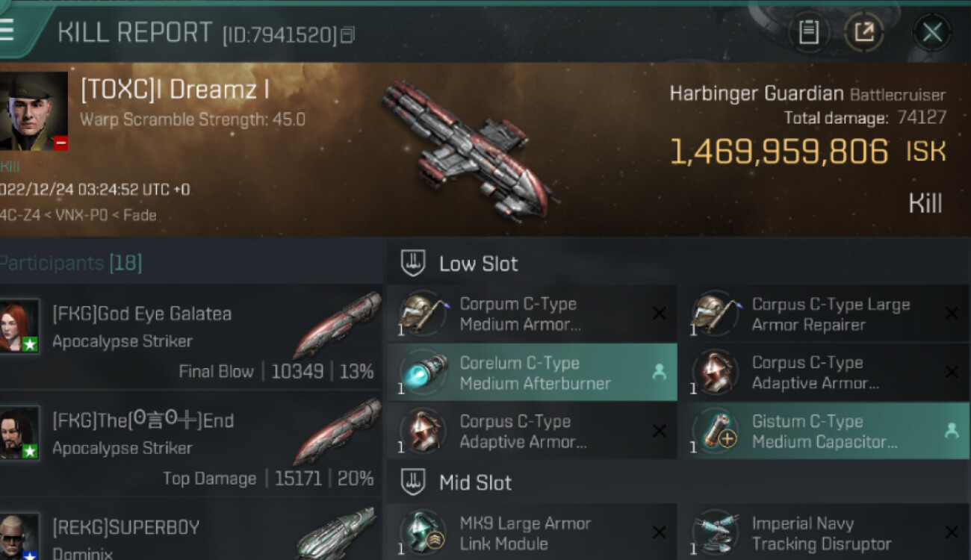Click the share export icon
The width and height of the screenshot is (971, 560).
click(x=863, y=33)
